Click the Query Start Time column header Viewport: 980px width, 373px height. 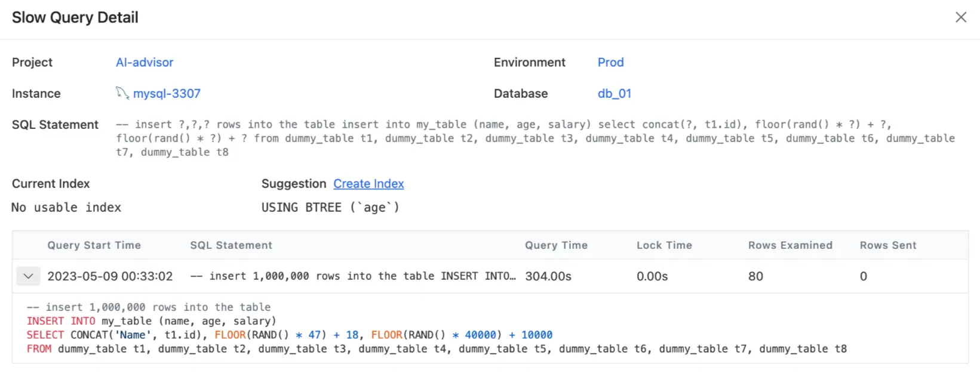pyautogui.click(x=94, y=245)
